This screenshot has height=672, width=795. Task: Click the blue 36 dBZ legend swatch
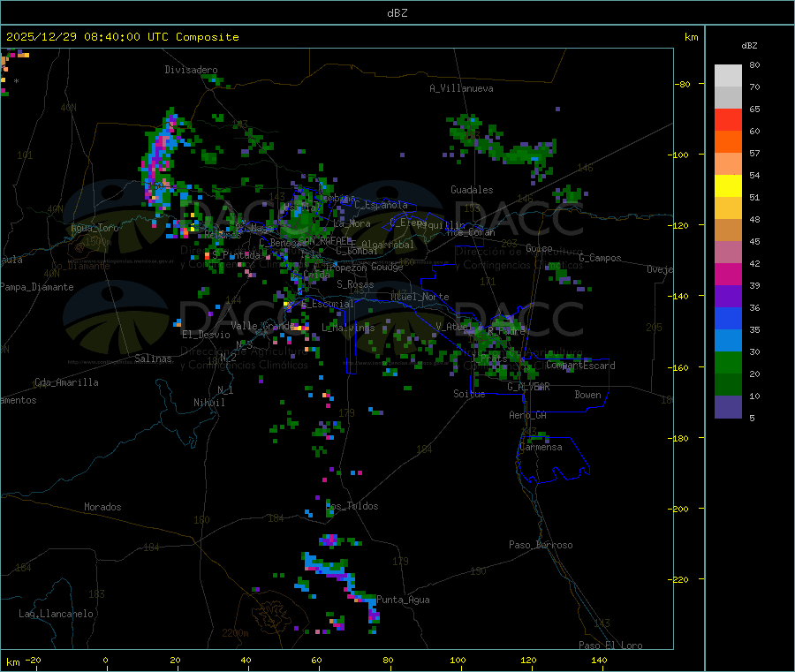point(728,318)
